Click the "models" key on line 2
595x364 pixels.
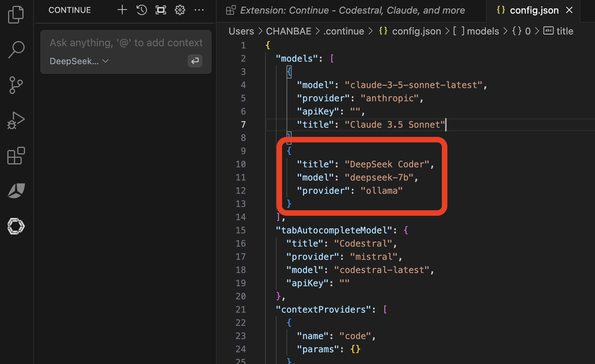tap(297, 58)
